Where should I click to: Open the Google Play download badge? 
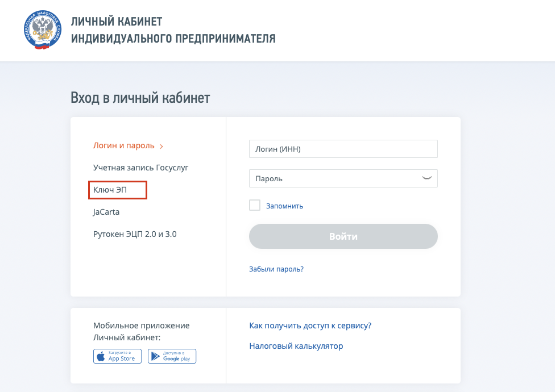coord(172,356)
